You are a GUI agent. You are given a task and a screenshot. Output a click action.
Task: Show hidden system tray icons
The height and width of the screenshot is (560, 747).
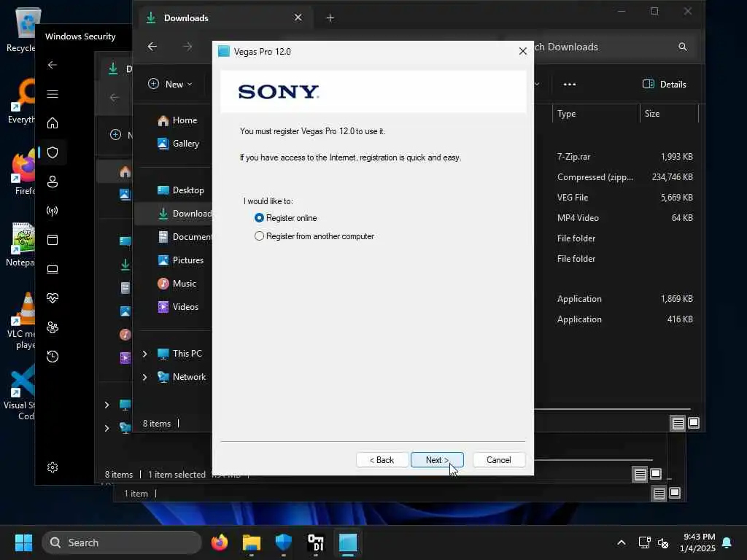click(x=622, y=542)
